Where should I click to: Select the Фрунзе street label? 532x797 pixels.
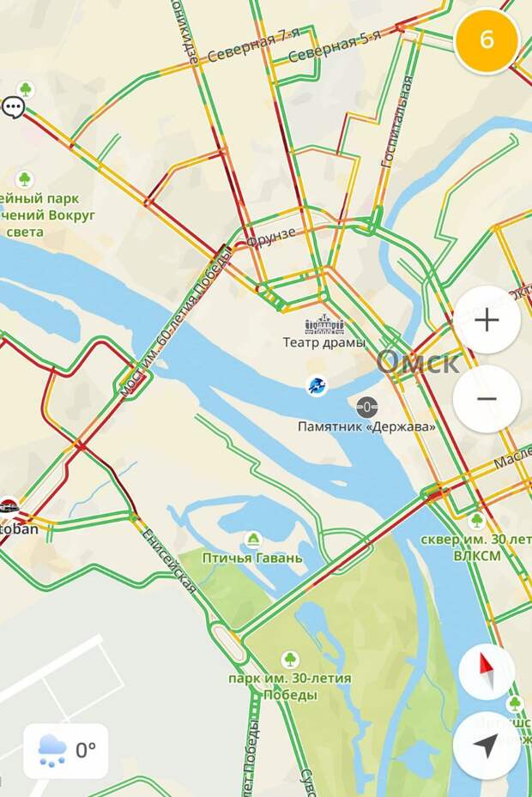[x=271, y=236]
